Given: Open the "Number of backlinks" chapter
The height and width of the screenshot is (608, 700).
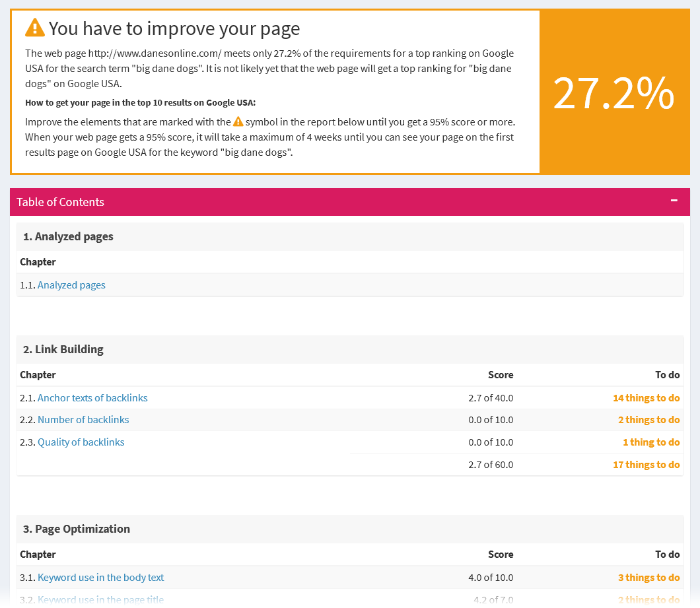Looking at the screenshot, I should [x=83, y=420].
